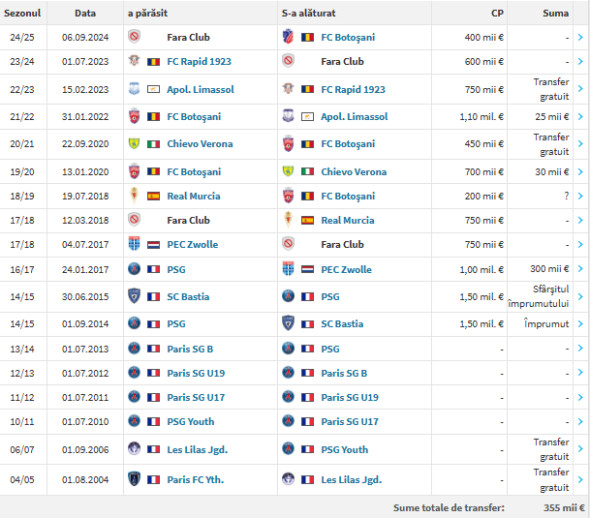Click Apol. Limassol crest in 15.02.2023 row

134,89
